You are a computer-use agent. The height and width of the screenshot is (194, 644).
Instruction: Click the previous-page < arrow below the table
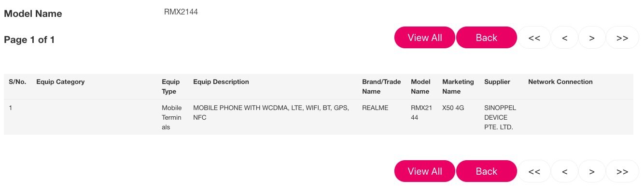tap(564, 171)
